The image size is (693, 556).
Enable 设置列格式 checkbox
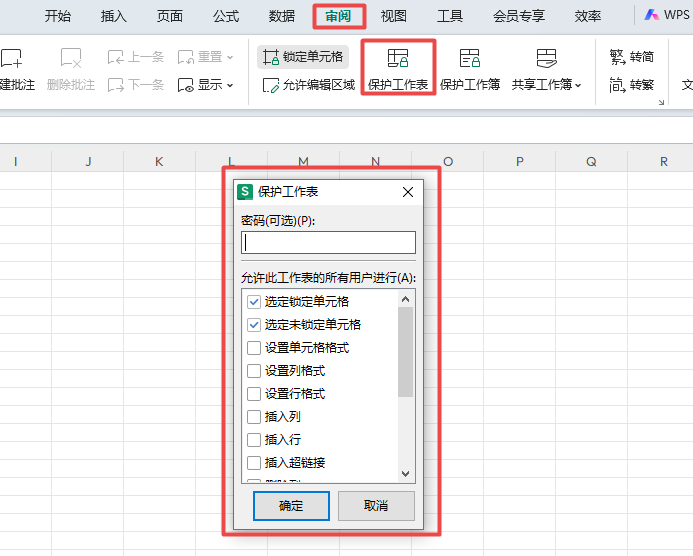pyautogui.click(x=254, y=371)
